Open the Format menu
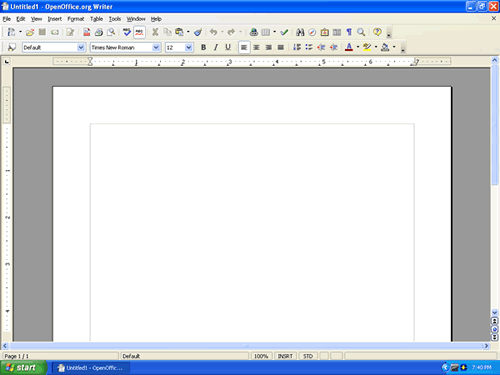 tap(76, 19)
